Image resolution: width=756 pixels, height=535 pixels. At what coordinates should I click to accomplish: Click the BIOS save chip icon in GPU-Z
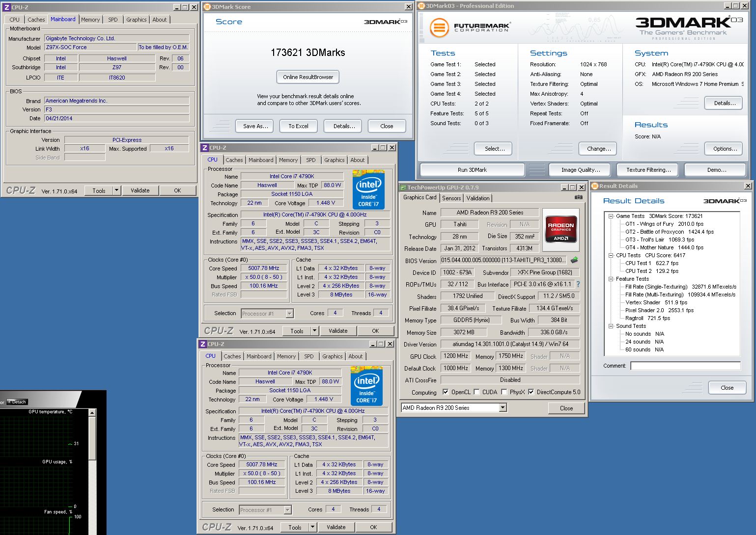pos(574,260)
